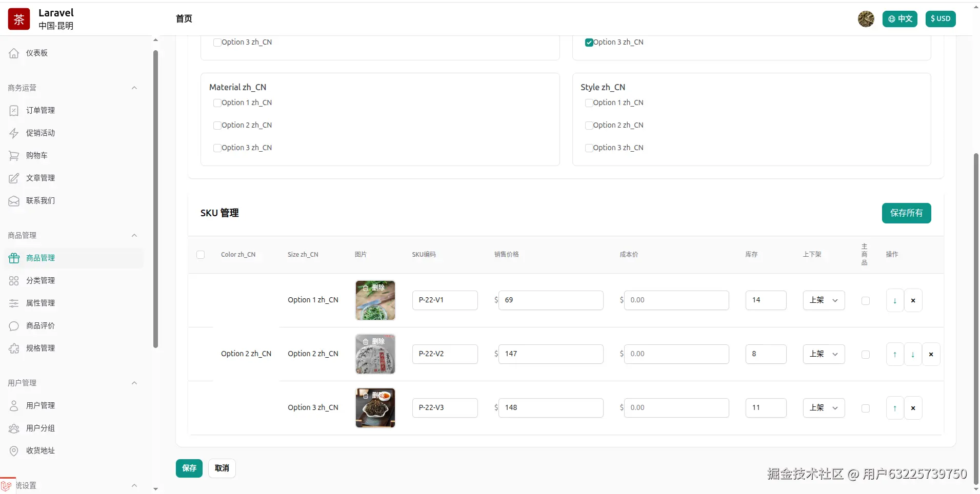Check Style Option 1 zh_CN

coord(589,103)
